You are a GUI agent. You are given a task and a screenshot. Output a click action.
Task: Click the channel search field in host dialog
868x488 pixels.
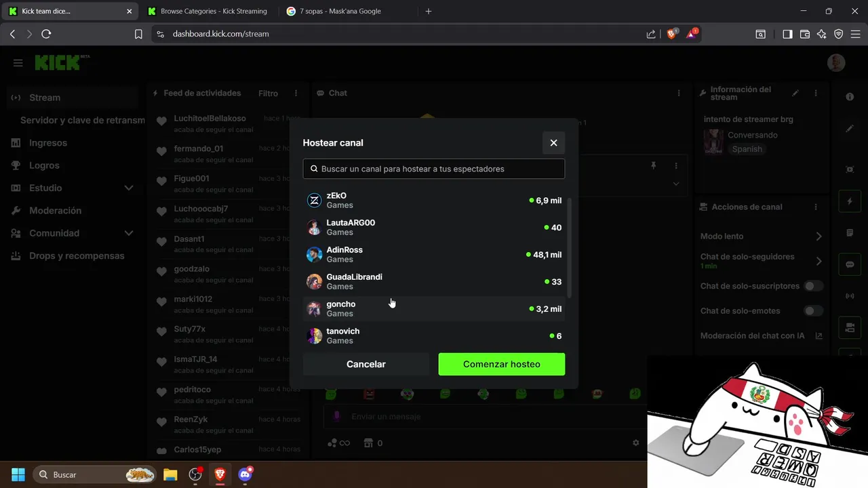[x=434, y=169]
